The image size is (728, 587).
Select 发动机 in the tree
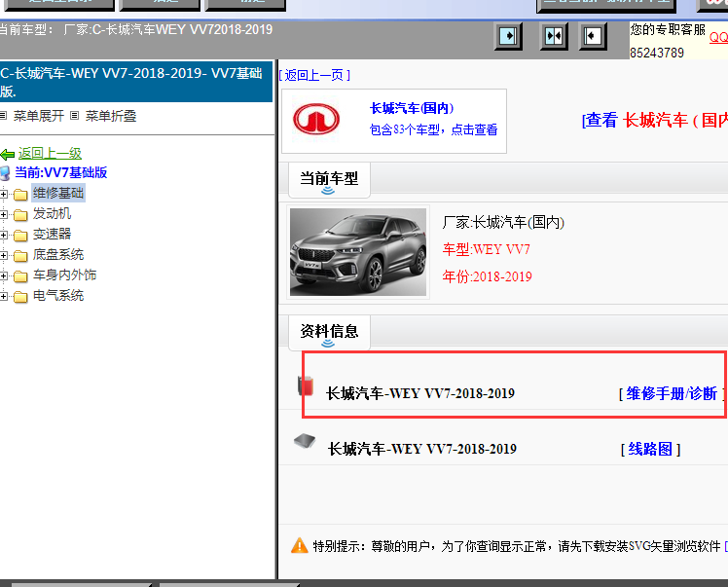(52, 213)
